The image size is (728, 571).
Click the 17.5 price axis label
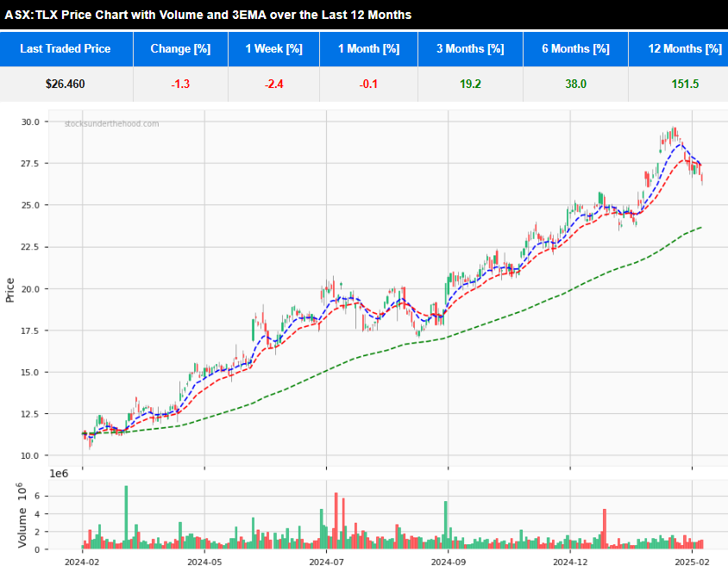[x=30, y=330]
